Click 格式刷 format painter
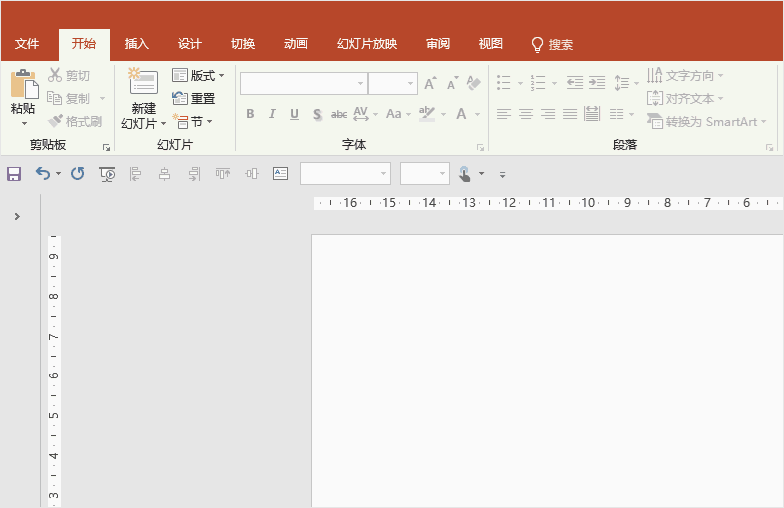 pos(74,122)
